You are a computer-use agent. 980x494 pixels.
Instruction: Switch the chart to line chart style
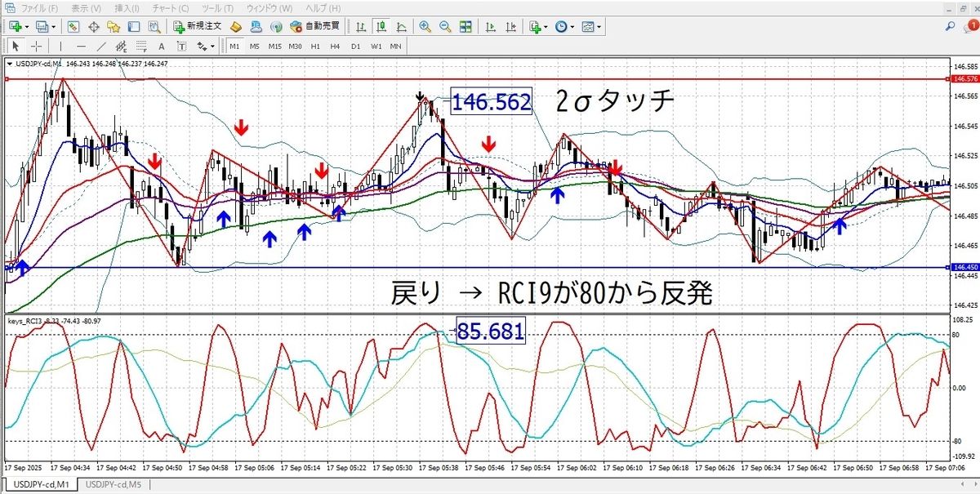coord(400,26)
